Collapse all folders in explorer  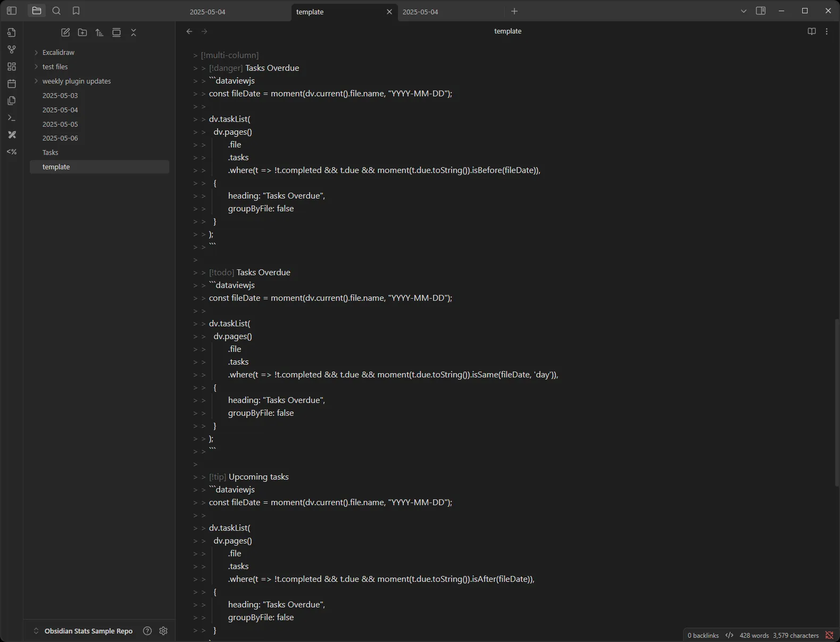tap(134, 32)
